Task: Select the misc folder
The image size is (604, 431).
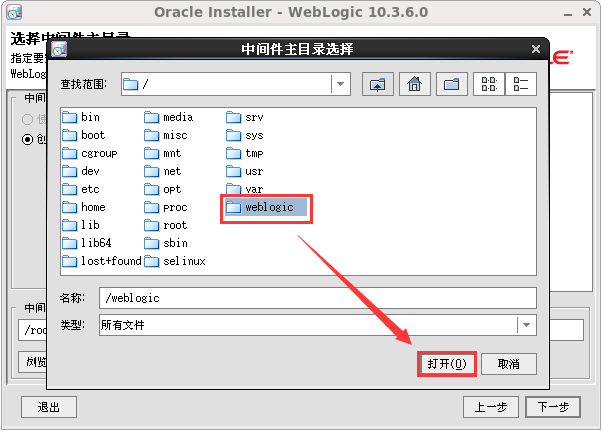Action: (x=166, y=135)
